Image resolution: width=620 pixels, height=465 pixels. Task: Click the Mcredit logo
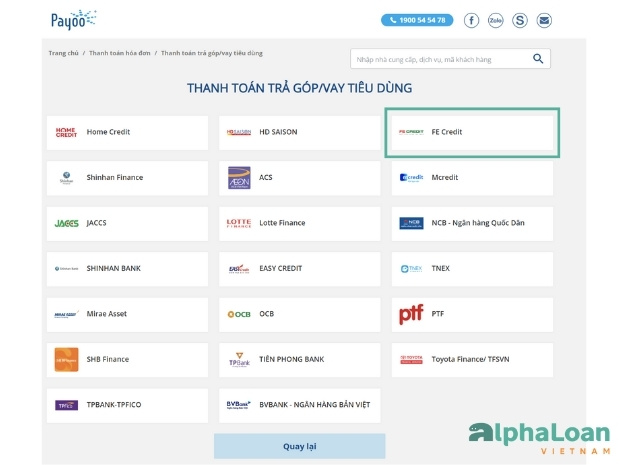pyautogui.click(x=411, y=178)
